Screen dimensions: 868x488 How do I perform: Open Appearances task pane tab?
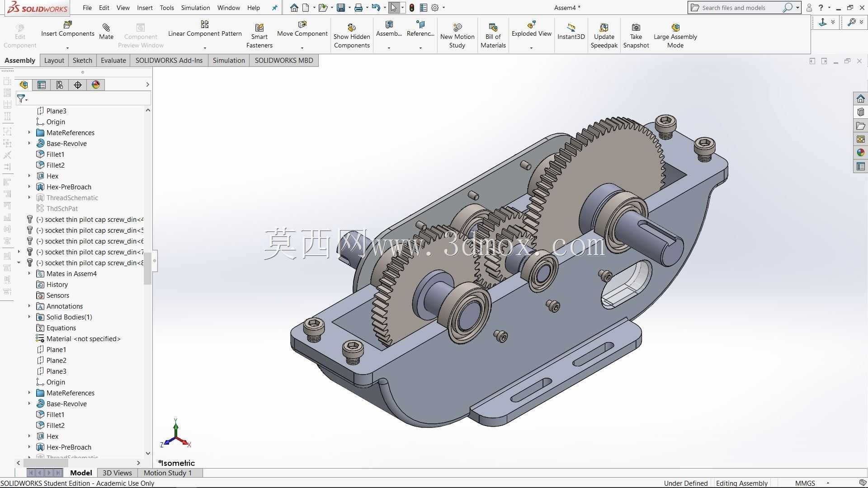click(x=860, y=153)
